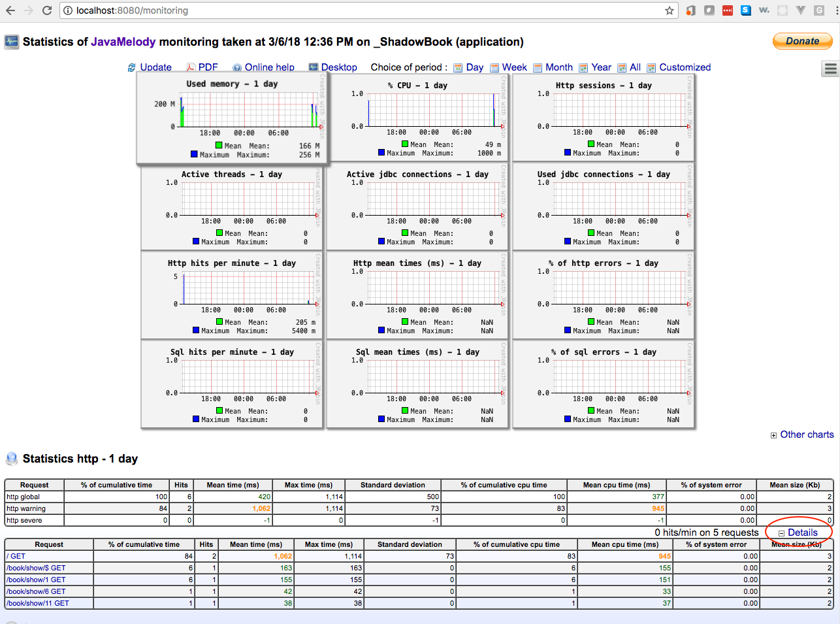Open the Used jdbc connections chart

(604, 207)
